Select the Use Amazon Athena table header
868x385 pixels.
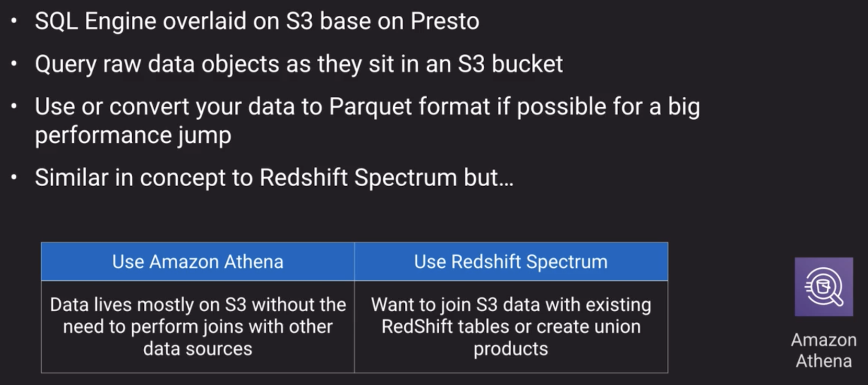[x=198, y=262]
